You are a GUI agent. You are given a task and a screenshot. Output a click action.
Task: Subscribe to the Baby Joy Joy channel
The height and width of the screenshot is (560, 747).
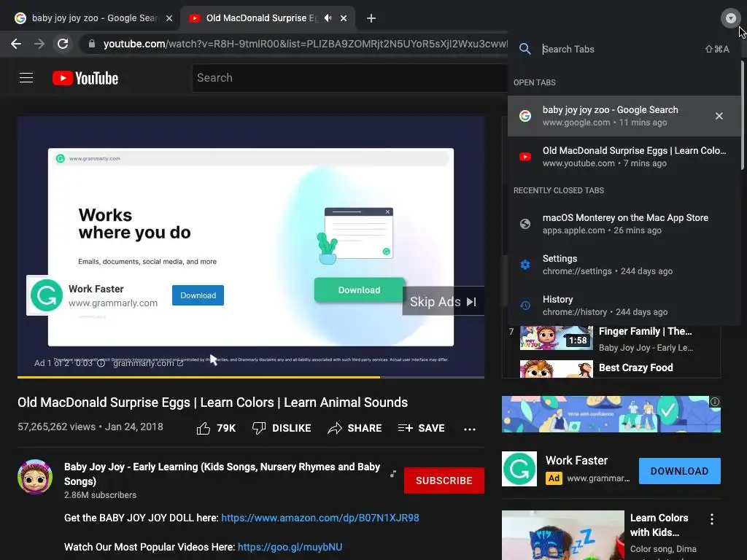click(444, 481)
